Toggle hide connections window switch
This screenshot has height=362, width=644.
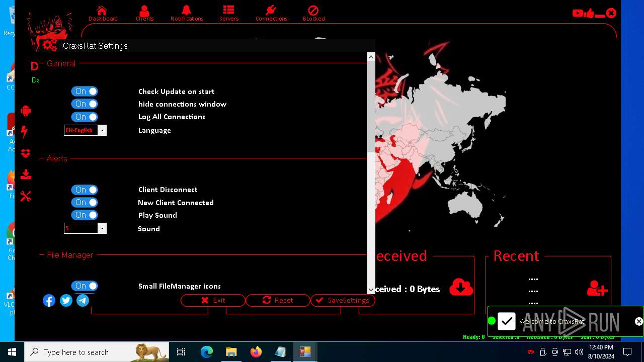click(85, 104)
